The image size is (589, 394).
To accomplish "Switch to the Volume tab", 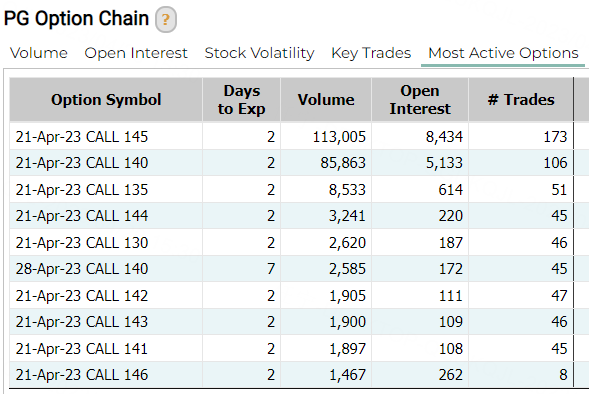I will [39, 53].
